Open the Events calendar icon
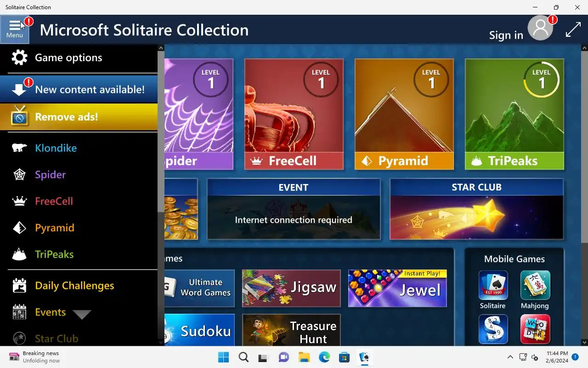588x368 pixels. pos(19,312)
